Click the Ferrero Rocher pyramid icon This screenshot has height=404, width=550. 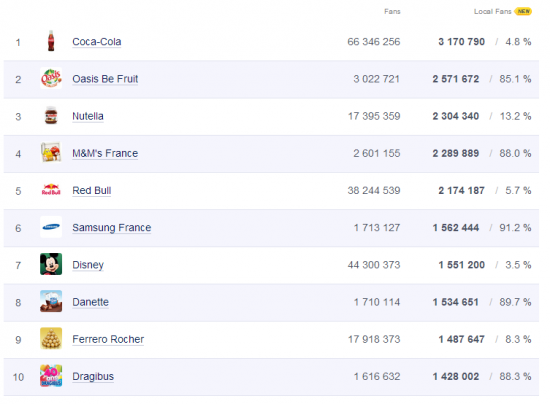coord(51,338)
